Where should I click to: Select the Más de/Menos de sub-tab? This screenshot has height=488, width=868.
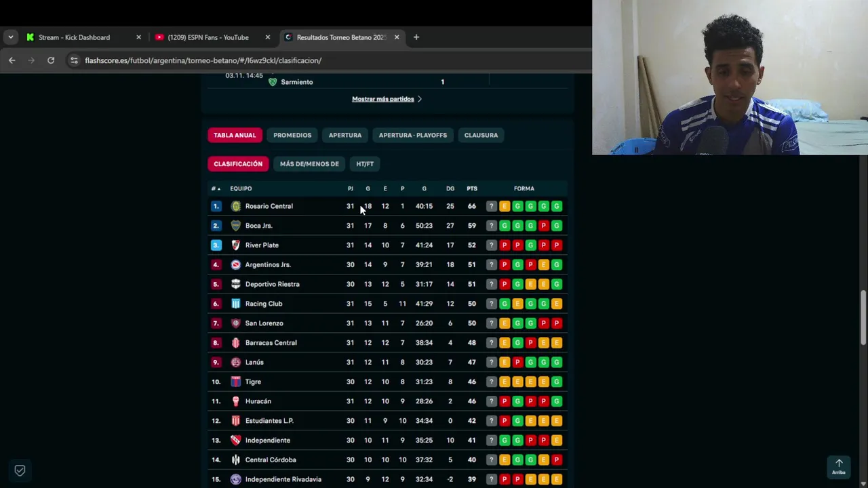[x=309, y=164]
